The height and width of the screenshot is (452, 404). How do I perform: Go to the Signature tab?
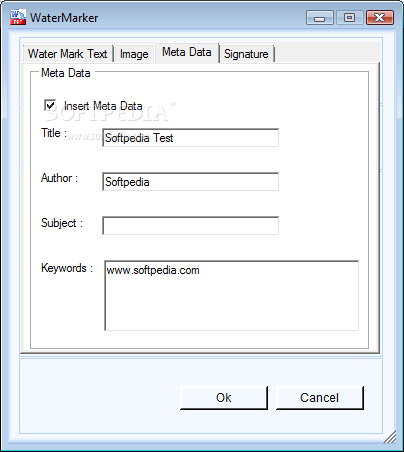(246, 54)
